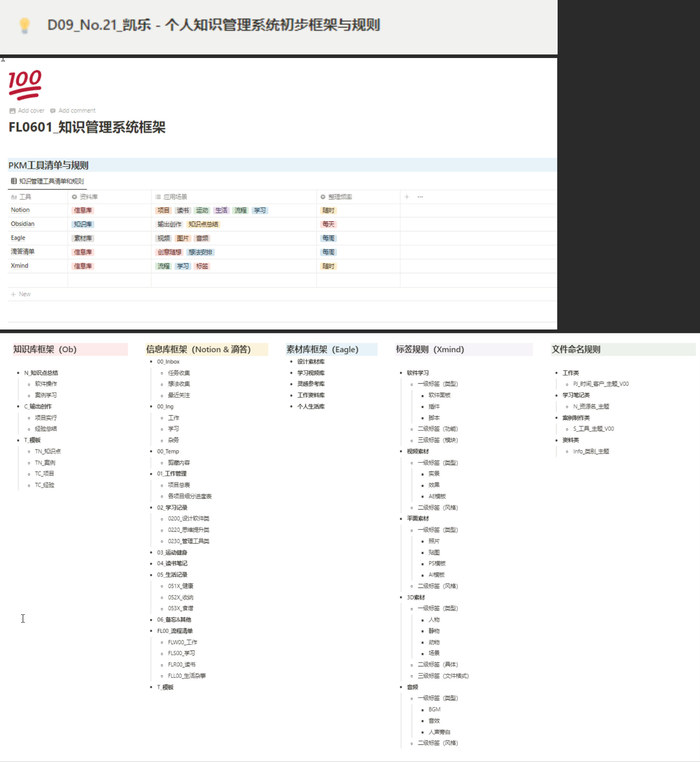
Task: Select the PJ_时间_客户_主题_V00 list item
Action: pos(601,384)
